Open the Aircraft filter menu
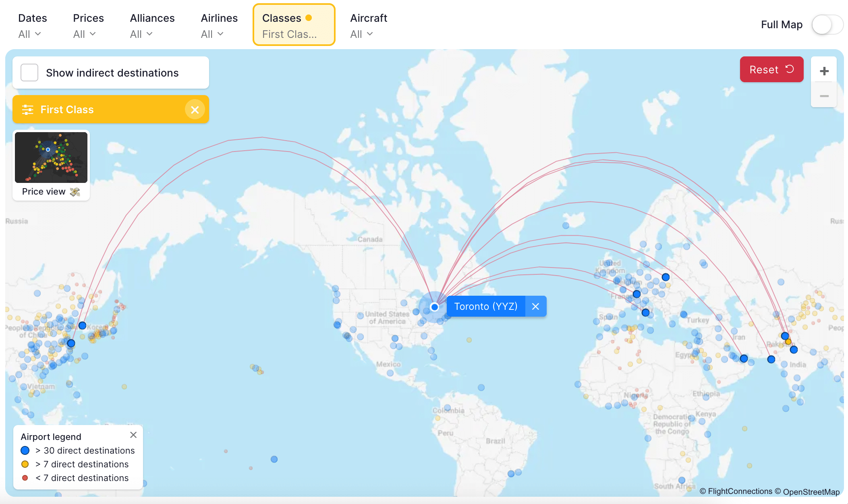848x504 pixels. coord(362,26)
